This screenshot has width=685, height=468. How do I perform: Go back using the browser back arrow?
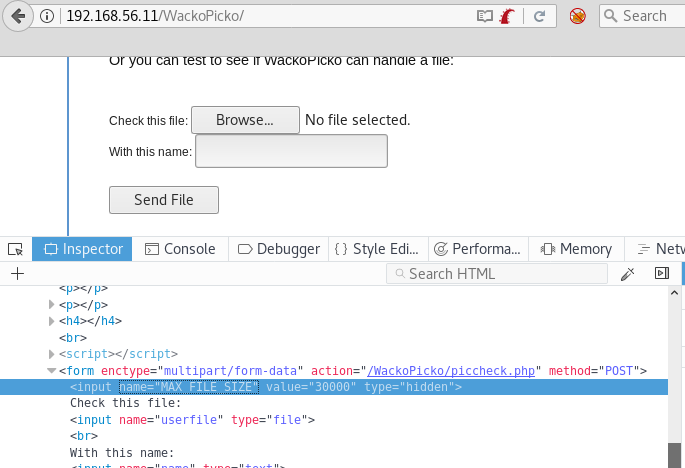(x=18, y=16)
